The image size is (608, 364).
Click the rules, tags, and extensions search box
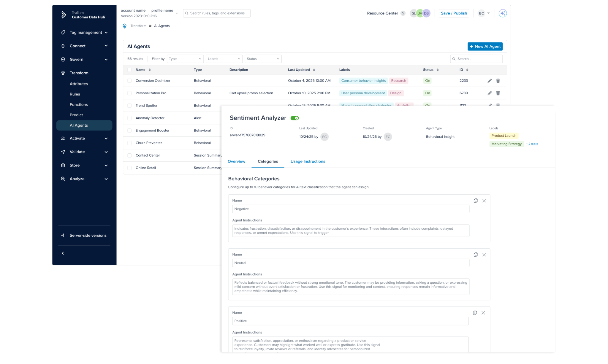click(x=217, y=13)
